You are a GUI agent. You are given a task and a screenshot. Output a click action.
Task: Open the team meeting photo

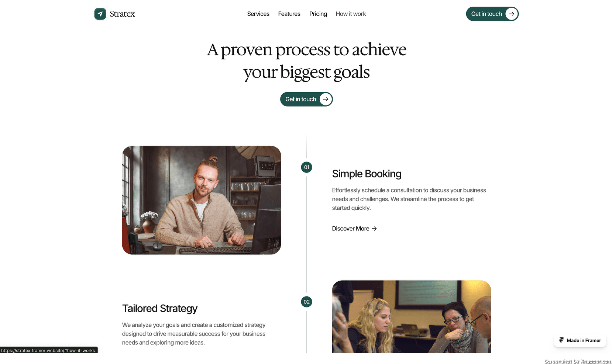click(x=411, y=317)
